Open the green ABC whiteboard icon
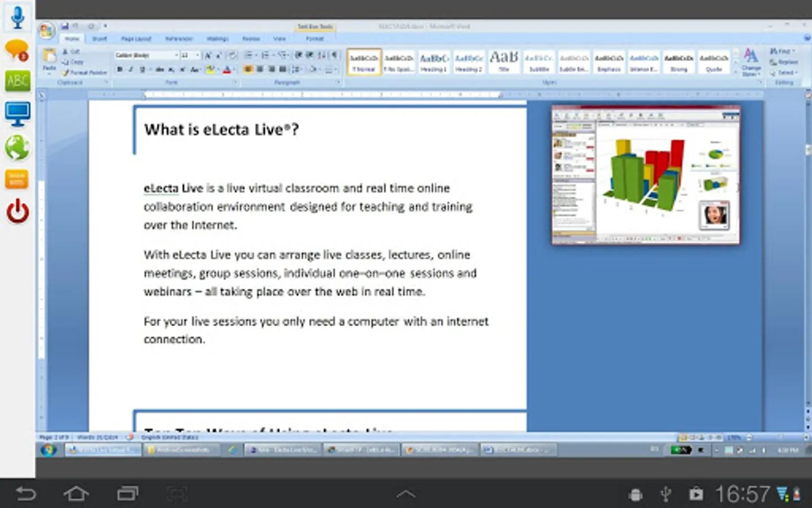Image resolution: width=812 pixels, height=508 pixels. [17, 81]
